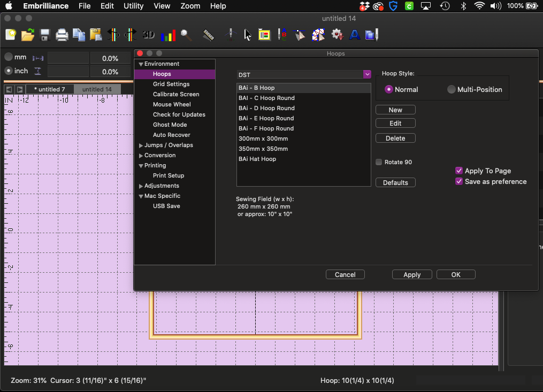This screenshot has width=543, height=392.
Task: Collapse the Environment tree section
Action: [x=141, y=64]
